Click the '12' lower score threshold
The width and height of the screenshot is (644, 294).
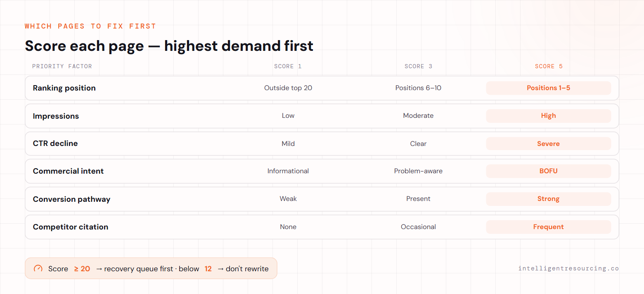click(208, 269)
